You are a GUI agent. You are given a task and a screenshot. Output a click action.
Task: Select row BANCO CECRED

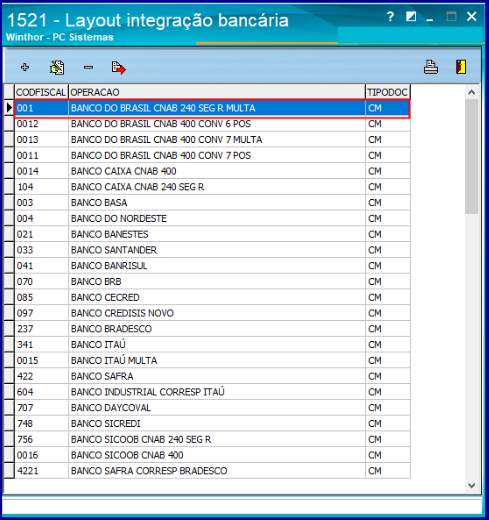click(x=212, y=298)
